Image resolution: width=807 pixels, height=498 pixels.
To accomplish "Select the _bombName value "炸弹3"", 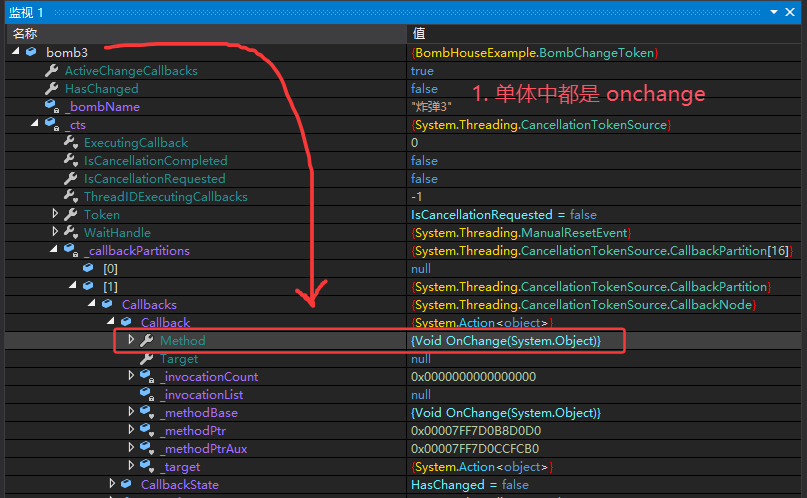I will coord(431,107).
